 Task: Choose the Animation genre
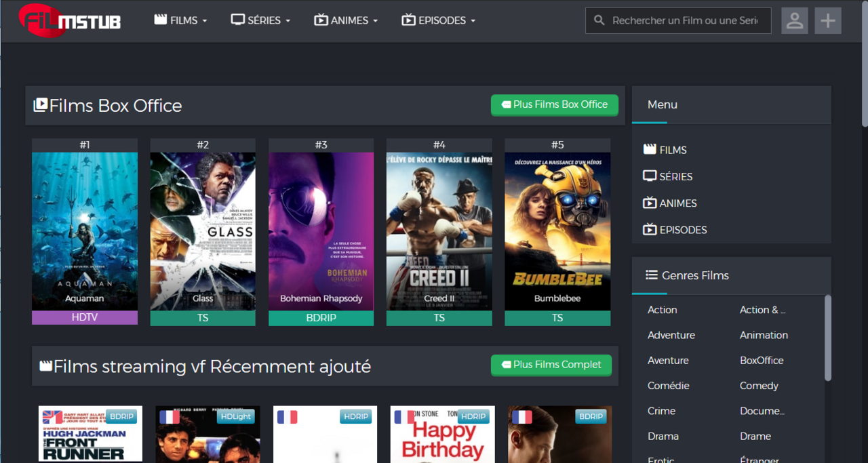[x=764, y=335]
